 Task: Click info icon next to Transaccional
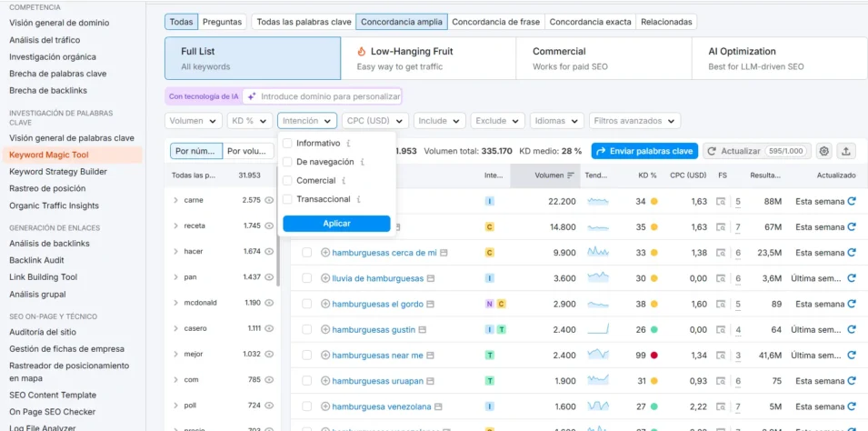point(359,199)
